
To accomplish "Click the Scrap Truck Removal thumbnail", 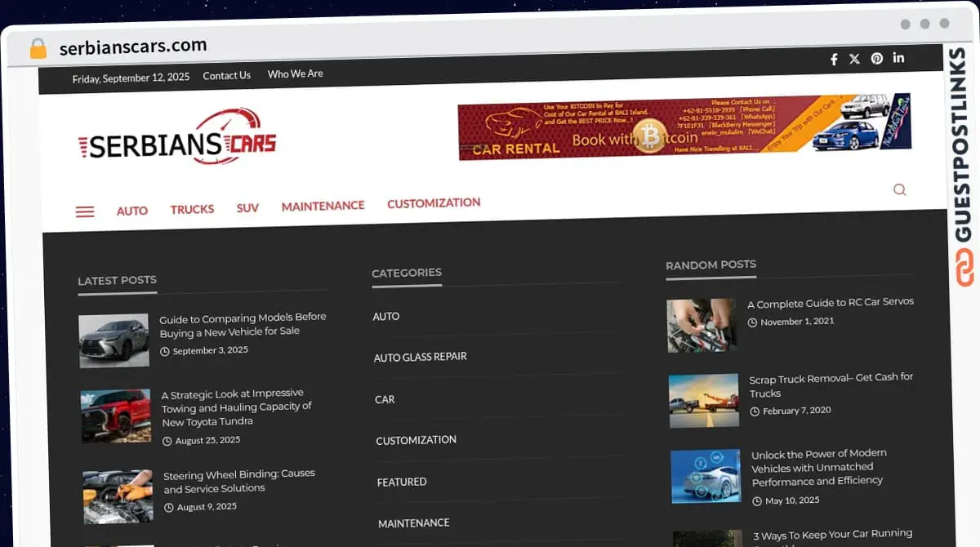I will click(704, 401).
